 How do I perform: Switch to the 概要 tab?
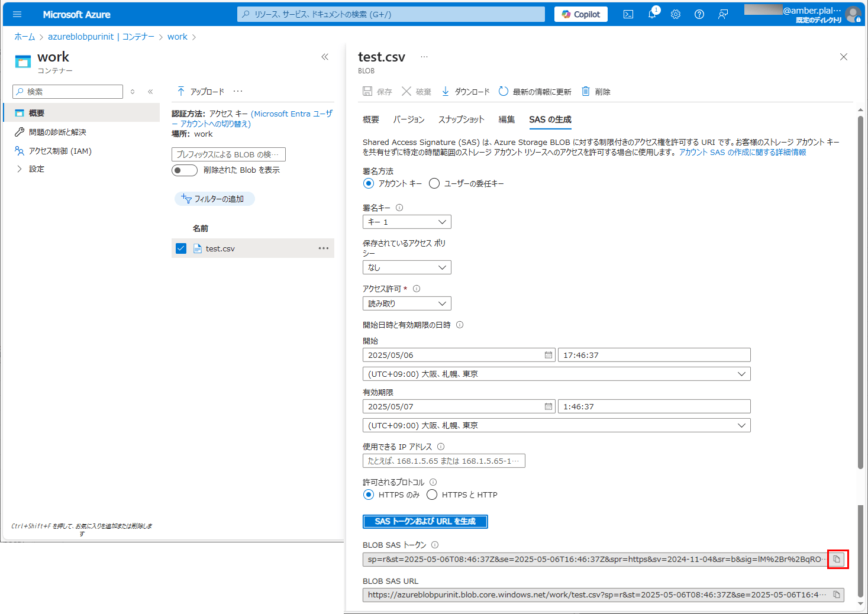click(x=371, y=119)
